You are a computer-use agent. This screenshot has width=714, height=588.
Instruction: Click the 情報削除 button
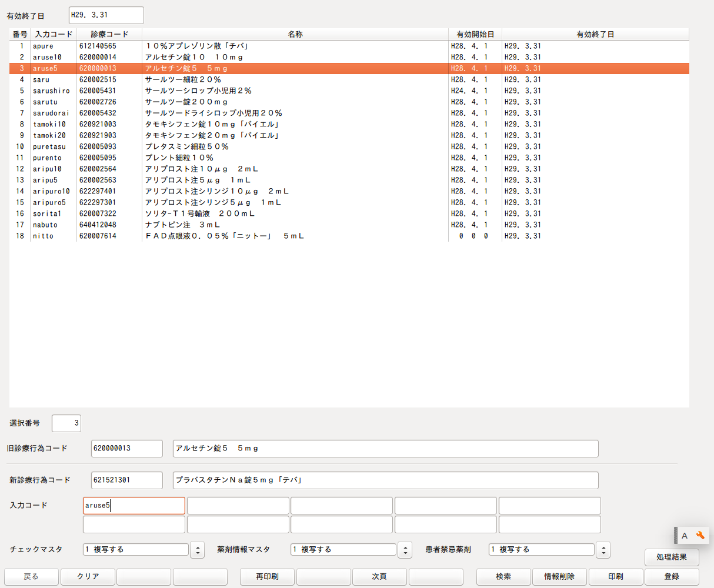[559, 577]
